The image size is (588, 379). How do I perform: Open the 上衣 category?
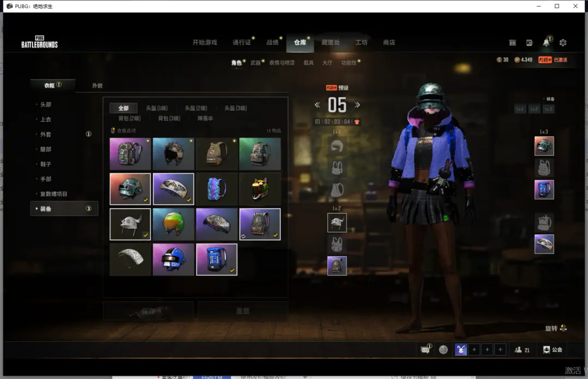(x=46, y=120)
